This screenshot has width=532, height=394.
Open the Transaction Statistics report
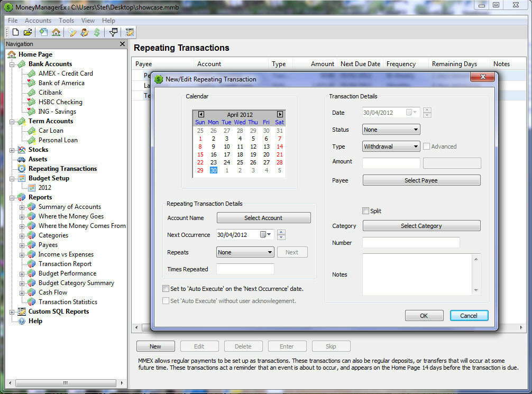(68, 302)
